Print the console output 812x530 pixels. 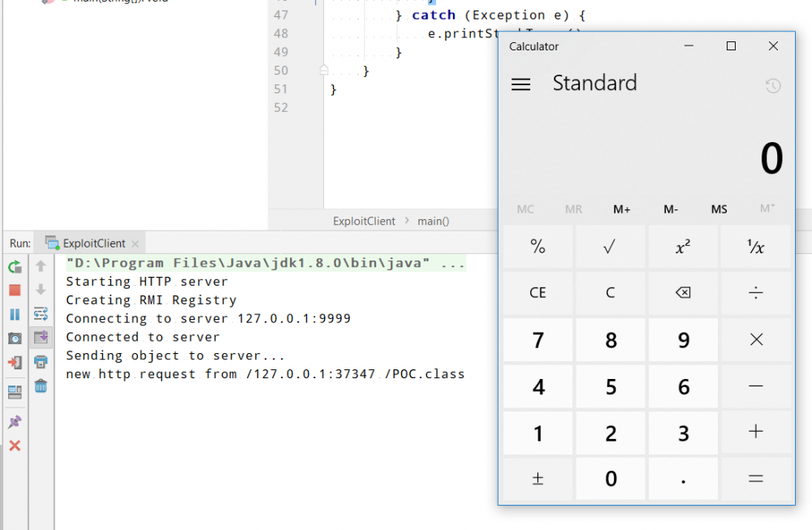41,363
